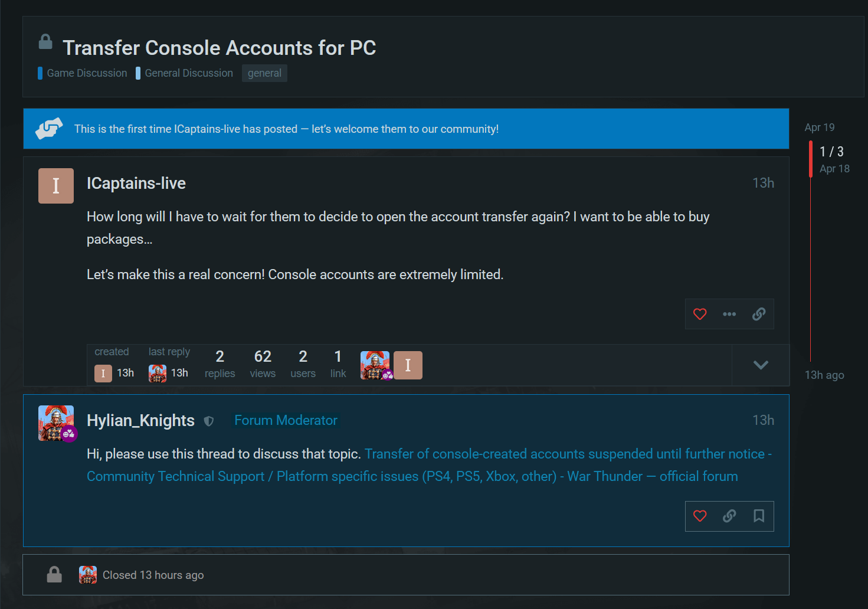
Task: Click moderator shield icon beside Hylian_Knights
Action: [209, 421]
